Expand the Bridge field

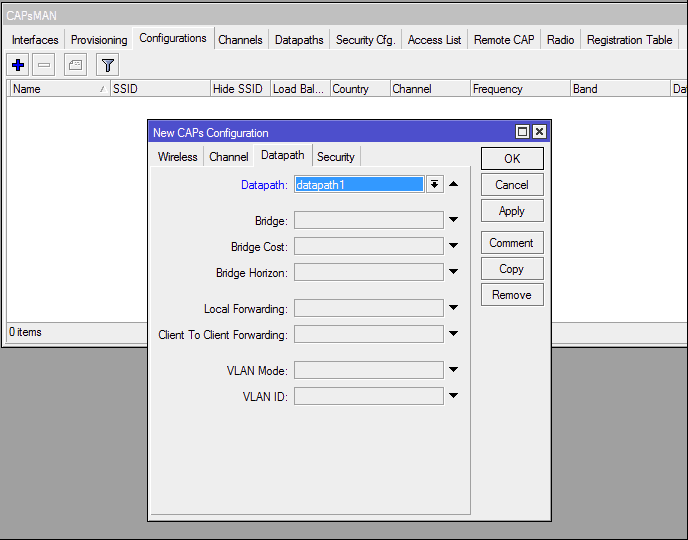(453, 220)
